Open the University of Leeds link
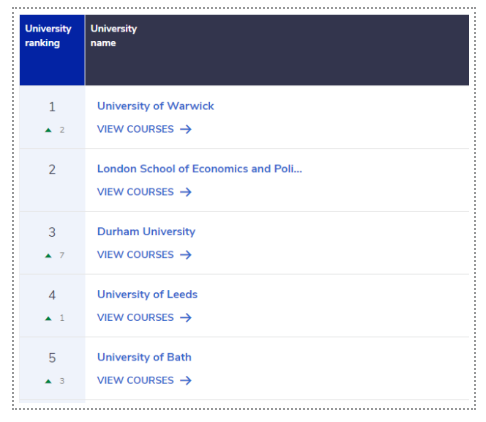Viewport: 486px width, 422px height. pos(147,294)
